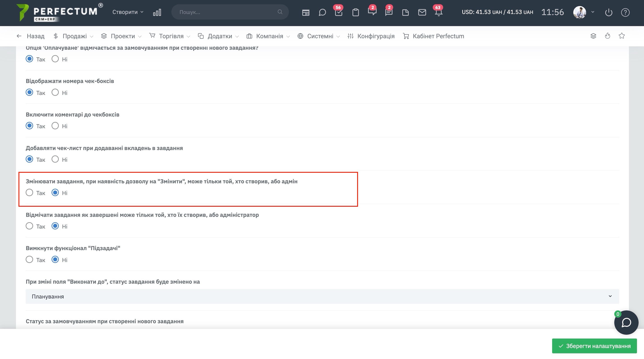Screen dimensions: 644x359
Task: Open the calendar icon in header
Action: coord(306,12)
